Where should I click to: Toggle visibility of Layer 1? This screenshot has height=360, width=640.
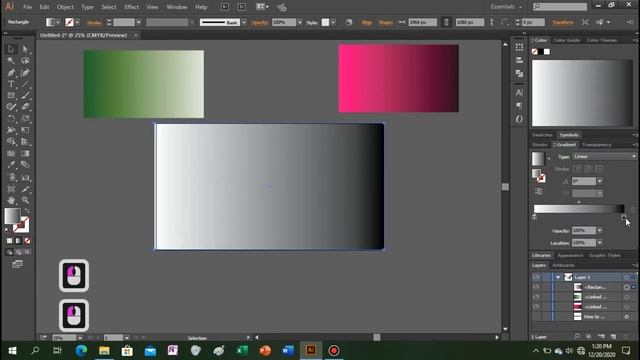click(x=536, y=277)
